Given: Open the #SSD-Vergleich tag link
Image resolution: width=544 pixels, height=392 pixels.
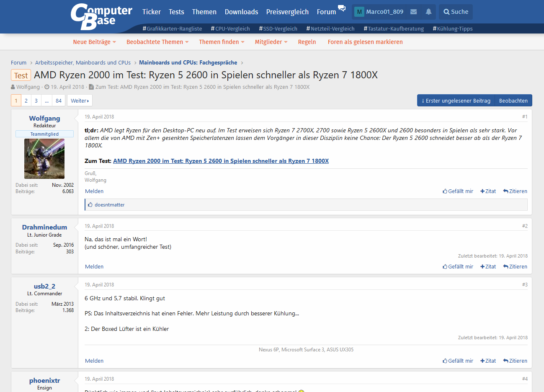Looking at the screenshot, I should pyautogui.click(x=278, y=29).
